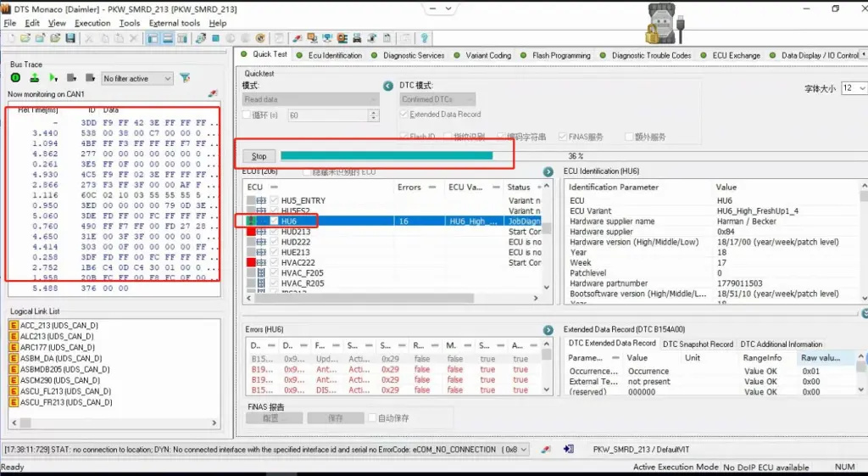Click the teal quicktest progress bar
The height and width of the screenshot is (476, 868).
pos(387,156)
